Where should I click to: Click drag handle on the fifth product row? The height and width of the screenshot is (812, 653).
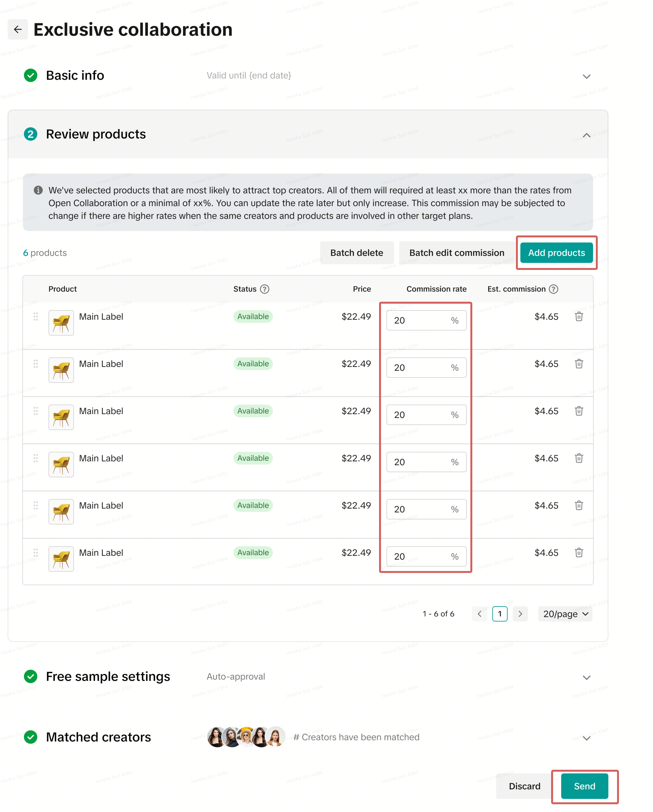point(36,505)
